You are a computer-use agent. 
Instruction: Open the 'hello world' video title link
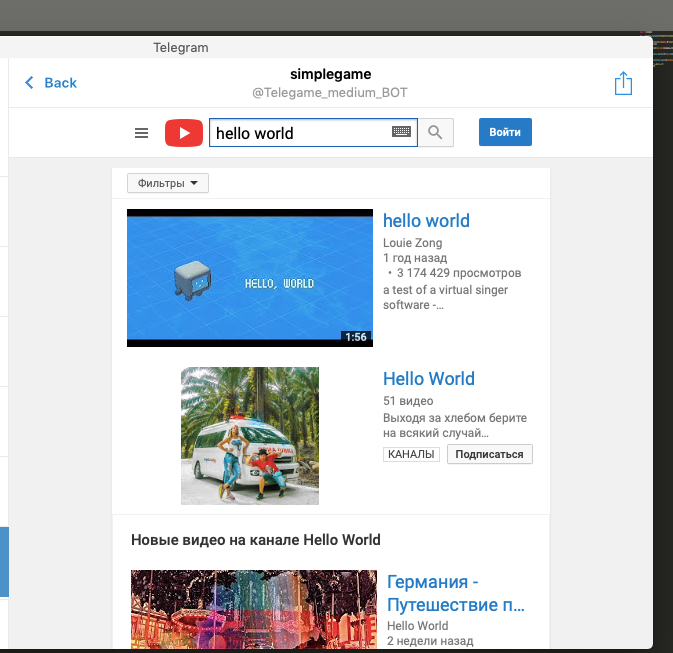click(426, 221)
